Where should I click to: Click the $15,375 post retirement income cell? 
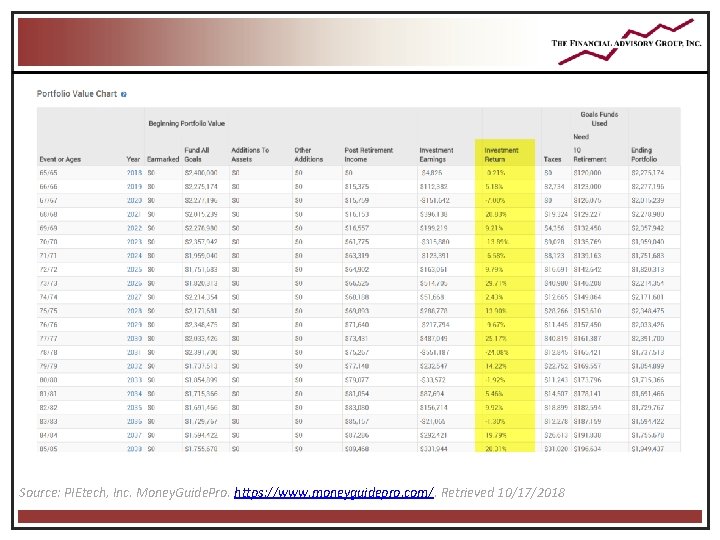(x=357, y=187)
